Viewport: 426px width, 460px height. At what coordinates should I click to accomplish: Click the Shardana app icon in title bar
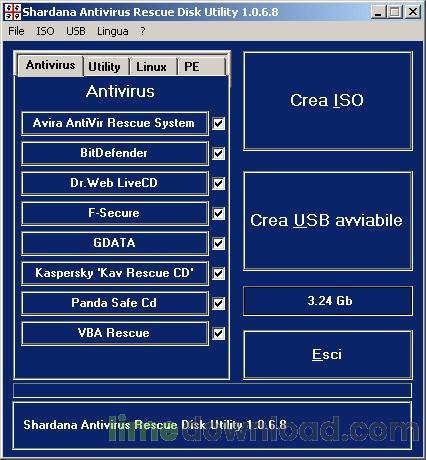(12, 12)
